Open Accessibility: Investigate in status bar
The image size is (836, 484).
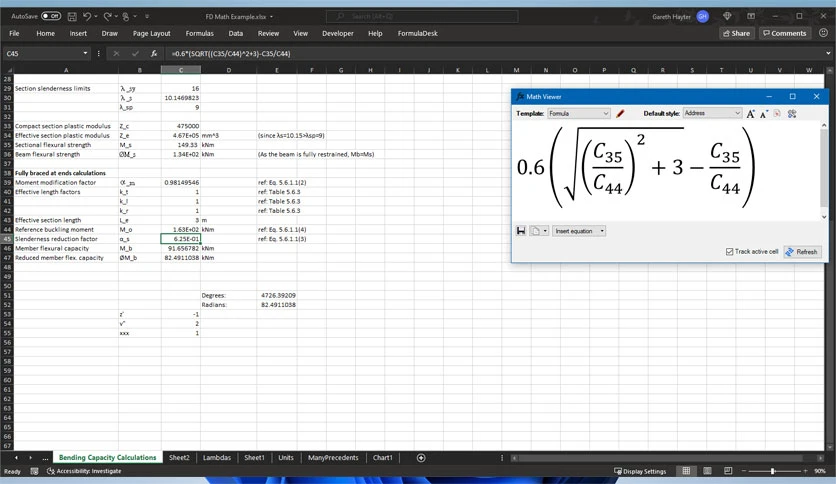coord(84,471)
